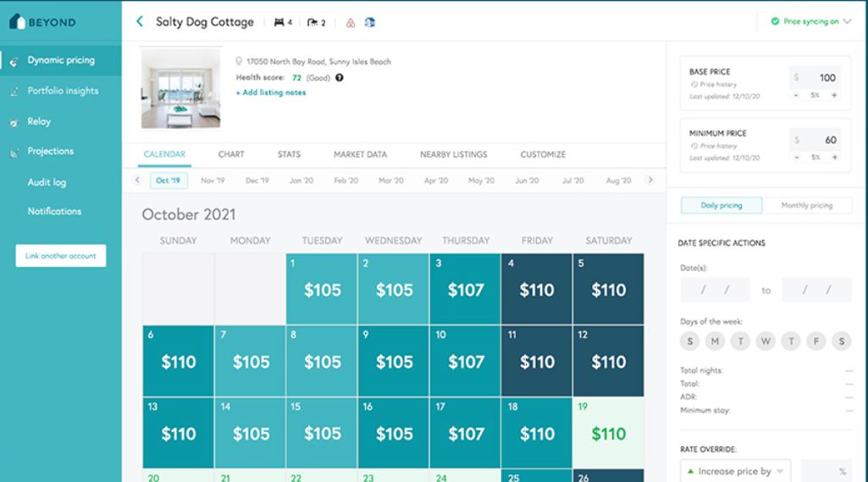Click the end date field
This screenshot has width=868, height=482.
pos(816,290)
